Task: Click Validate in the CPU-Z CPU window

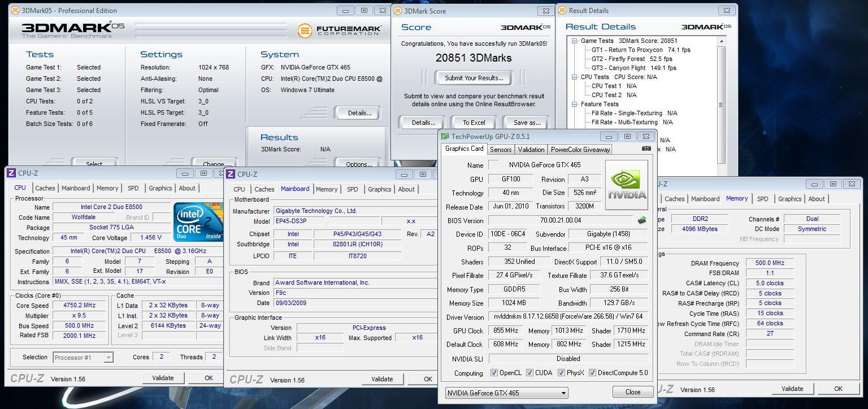Action: pyautogui.click(x=163, y=378)
